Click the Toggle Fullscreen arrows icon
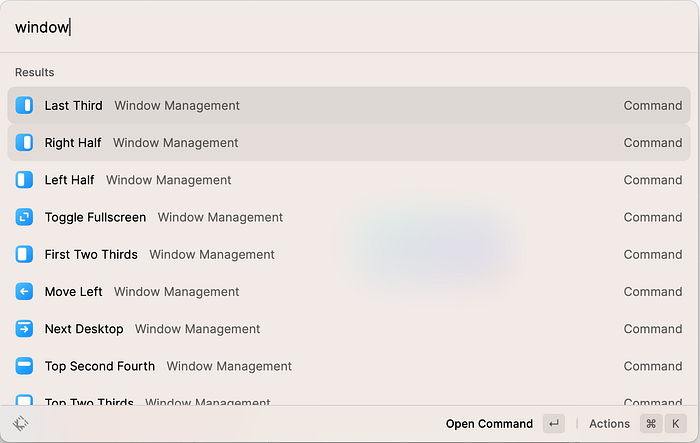700x443 pixels. pyautogui.click(x=24, y=217)
